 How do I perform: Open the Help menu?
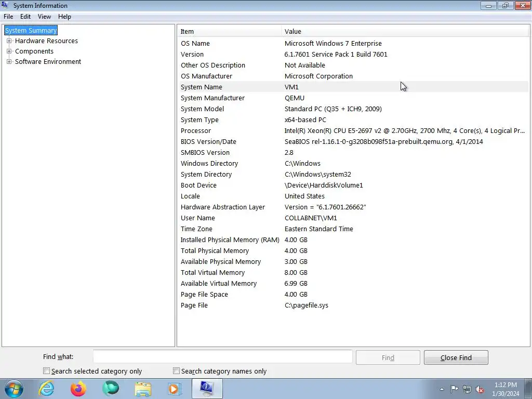click(x=64, y=17)
